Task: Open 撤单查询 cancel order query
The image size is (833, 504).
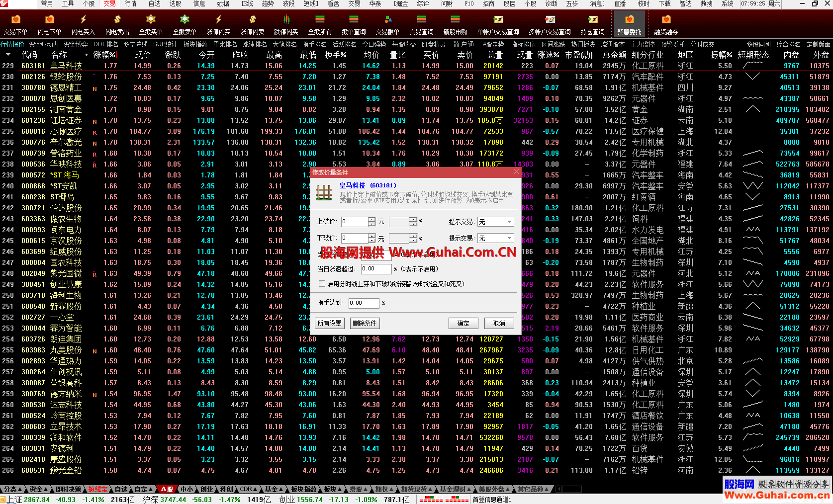Action: 354,24
